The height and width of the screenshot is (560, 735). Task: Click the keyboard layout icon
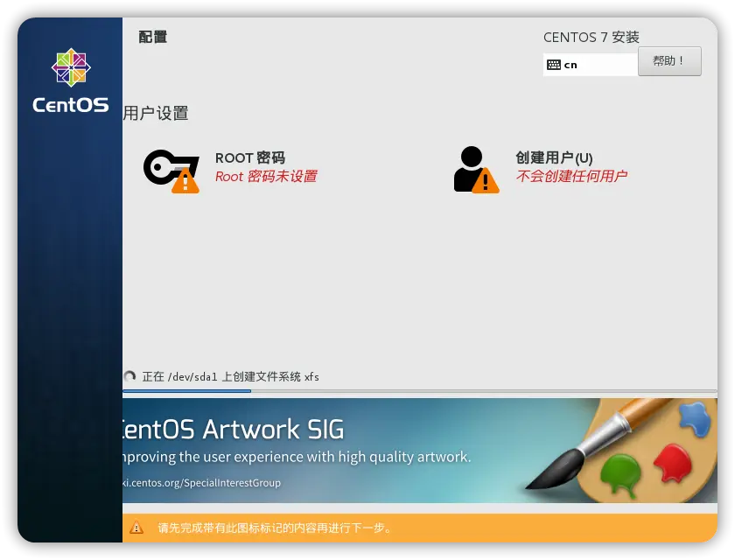[554, 65]
